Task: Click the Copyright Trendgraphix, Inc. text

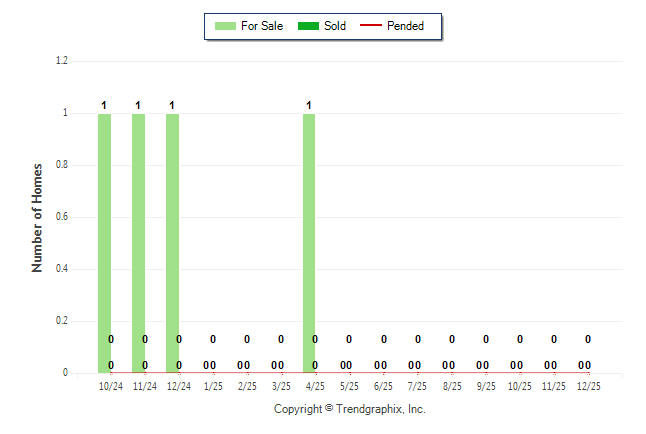Action: pos(350,409)
